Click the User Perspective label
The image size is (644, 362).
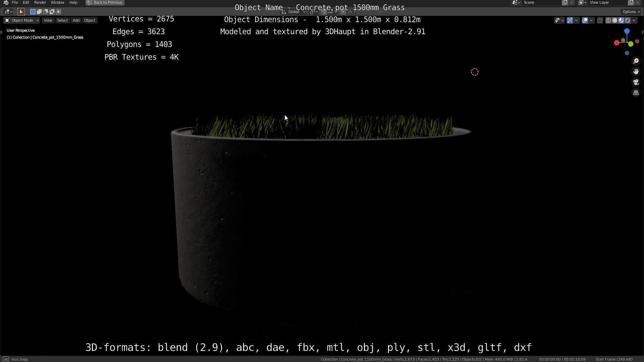[21, 31]
